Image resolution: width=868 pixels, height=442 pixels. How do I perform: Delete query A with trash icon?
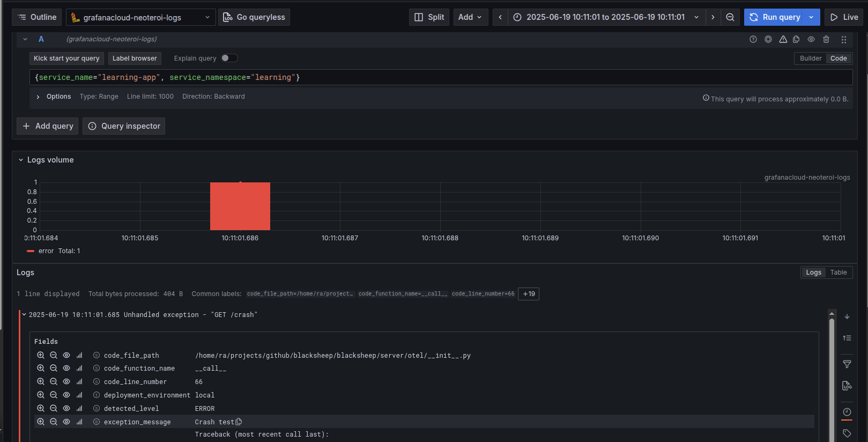tap(826, 39)
